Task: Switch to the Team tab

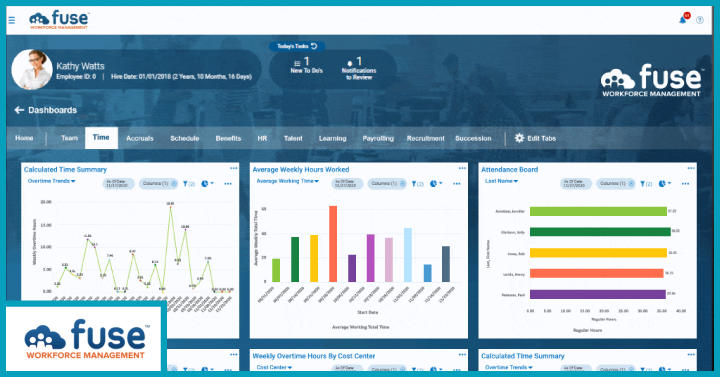Action: click(69, 138)
